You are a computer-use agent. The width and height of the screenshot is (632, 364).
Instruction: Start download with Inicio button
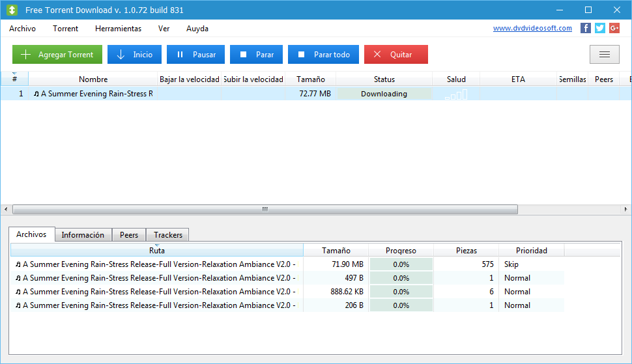[x=134, y=54]
